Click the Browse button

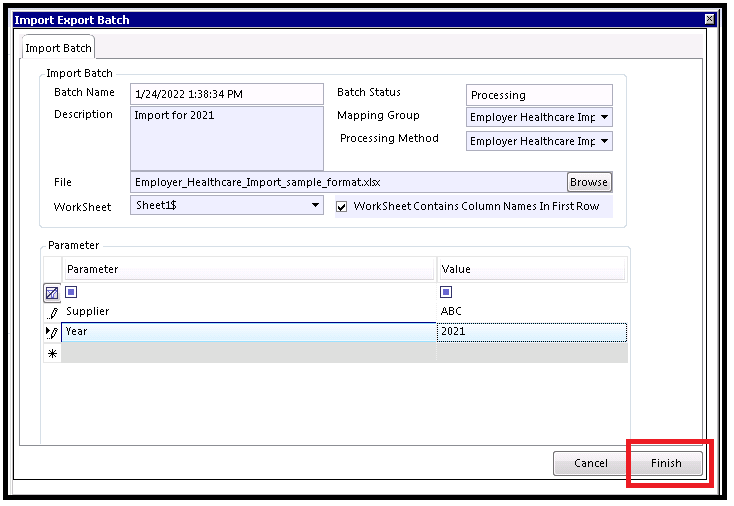point(589,182)
